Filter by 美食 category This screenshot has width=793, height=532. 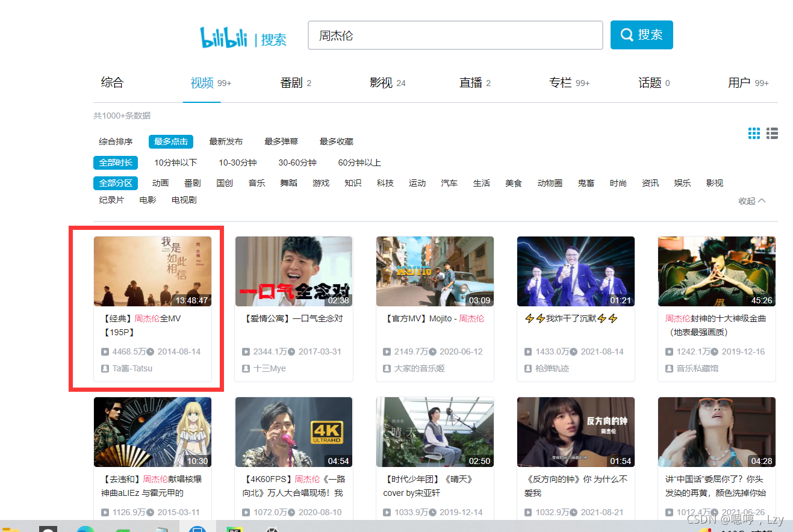[x=514, y=183]
